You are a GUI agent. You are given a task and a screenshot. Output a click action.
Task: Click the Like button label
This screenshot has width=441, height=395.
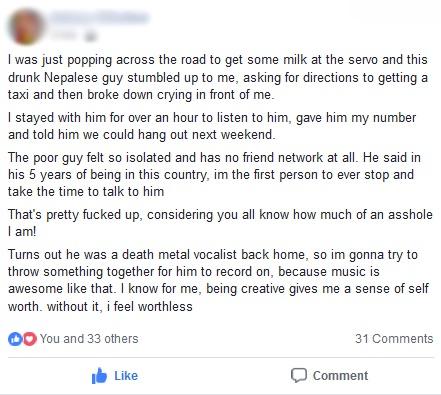126,376
